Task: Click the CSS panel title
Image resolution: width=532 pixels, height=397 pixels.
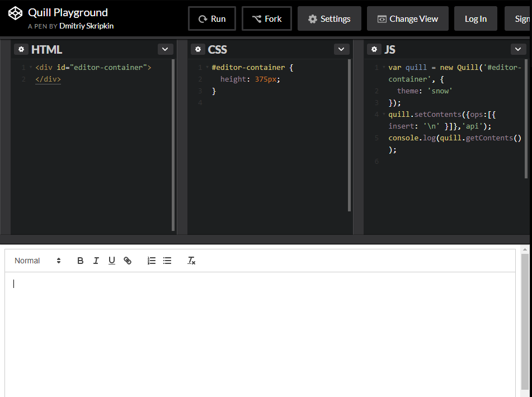Action: coord(217,50)
